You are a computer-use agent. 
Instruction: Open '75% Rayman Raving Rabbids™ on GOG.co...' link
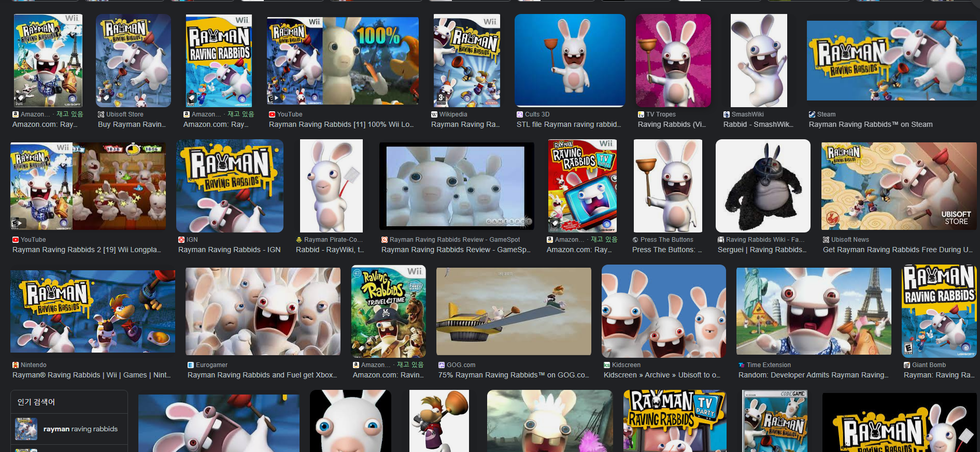pos(514,375)
